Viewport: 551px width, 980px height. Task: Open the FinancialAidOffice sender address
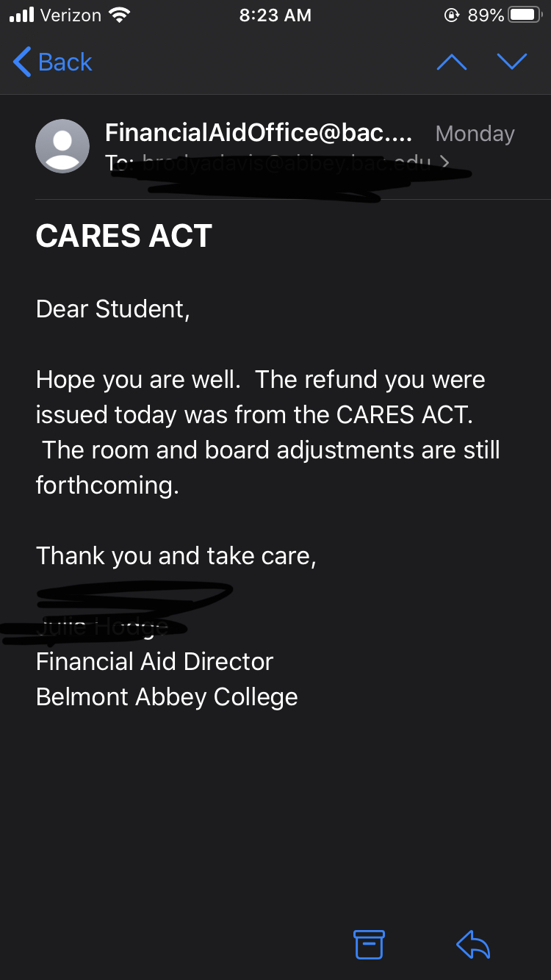[x=259, y=133]
